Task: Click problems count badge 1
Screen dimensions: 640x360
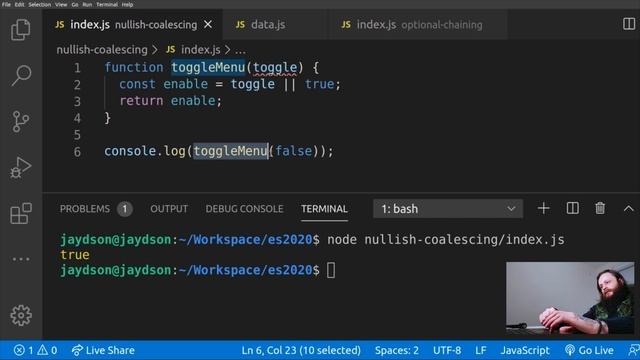Action: click(x=124, y=209)
